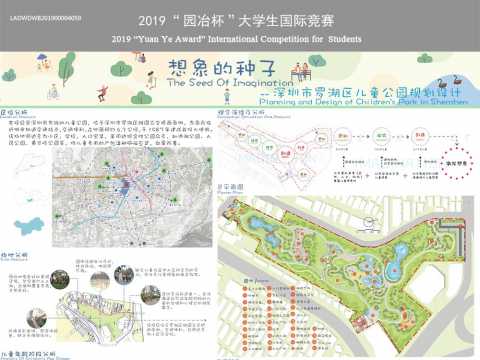Screen dimensions: 480x360
Task: Click the two people seated on the bench
Action: point(302,72)
